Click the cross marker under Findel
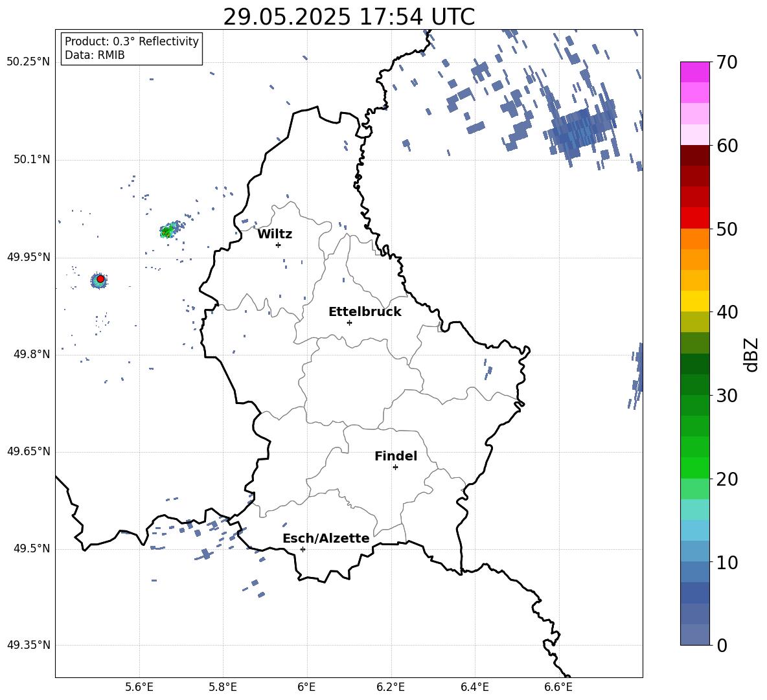Viewport: 767px width, 700px height. (395, 467)
